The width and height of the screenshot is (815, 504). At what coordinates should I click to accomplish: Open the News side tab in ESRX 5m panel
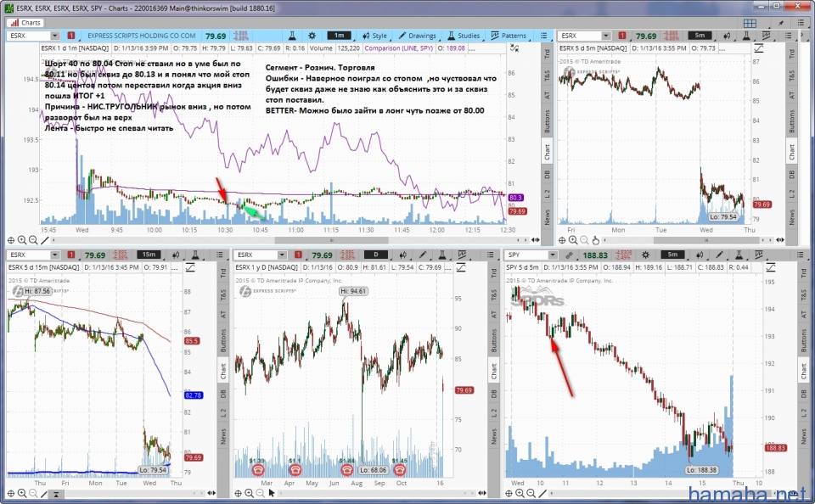[791, 217]
